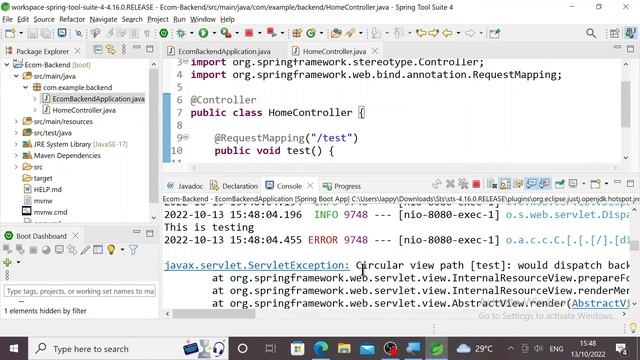
Task: Open the Project menu
Action: (158, 19)
